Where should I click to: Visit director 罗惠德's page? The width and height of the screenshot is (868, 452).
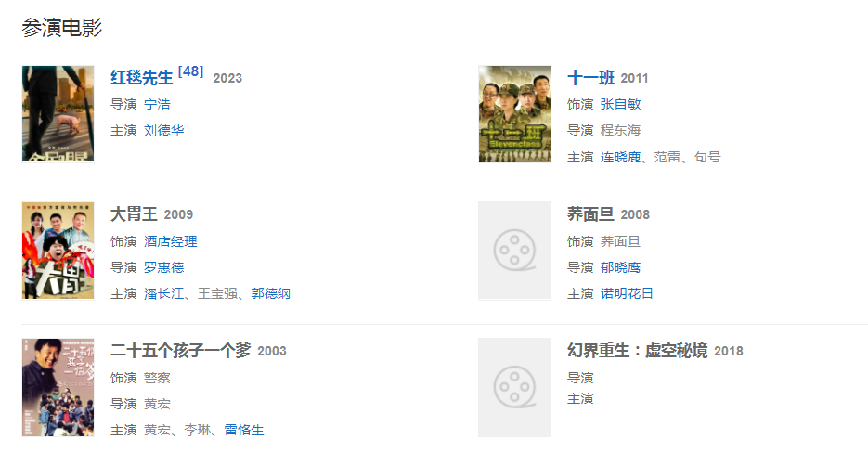tap(164, 267)
